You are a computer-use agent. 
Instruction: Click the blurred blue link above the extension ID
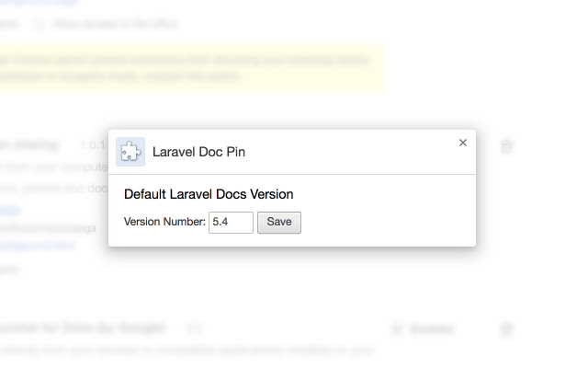pos(9,211)
